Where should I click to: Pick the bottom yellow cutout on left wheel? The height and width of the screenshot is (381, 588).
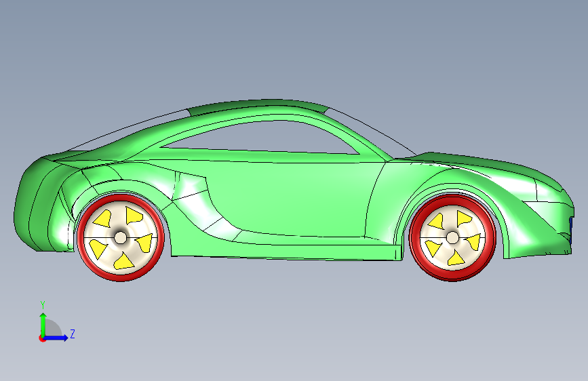tap(123, 262)
